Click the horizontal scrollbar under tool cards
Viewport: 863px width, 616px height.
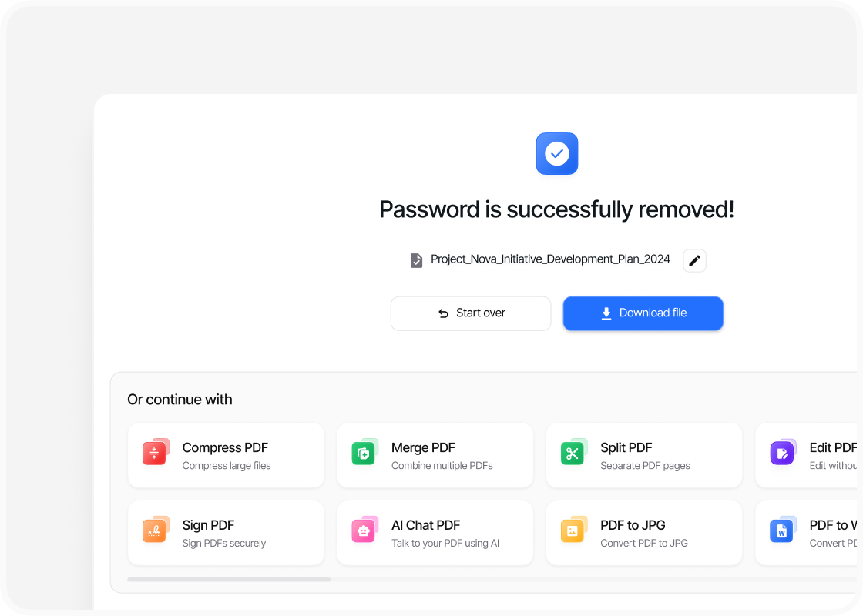pos(228,579)
